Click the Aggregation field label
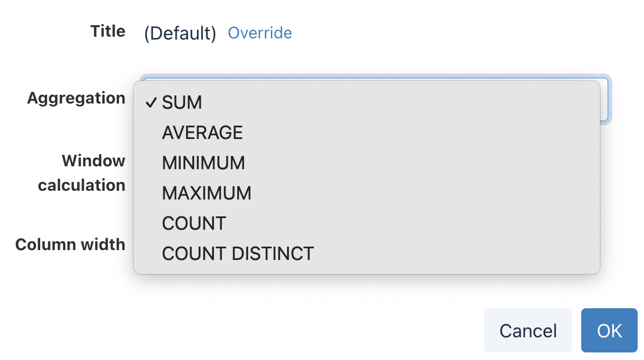This screenshot has height=360, width=644. pos(76,98)
